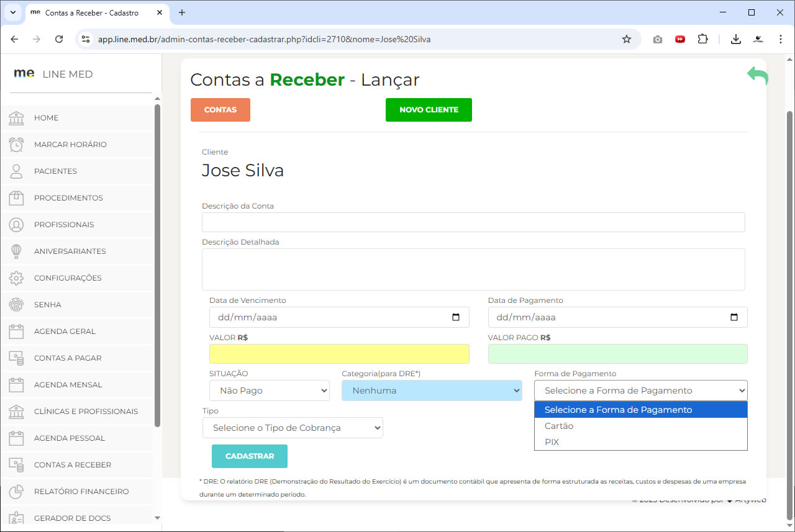The height and width of the screenshot is (532, 795).
Task: Click the red YouTube extension icon
Action: [680, 39]
